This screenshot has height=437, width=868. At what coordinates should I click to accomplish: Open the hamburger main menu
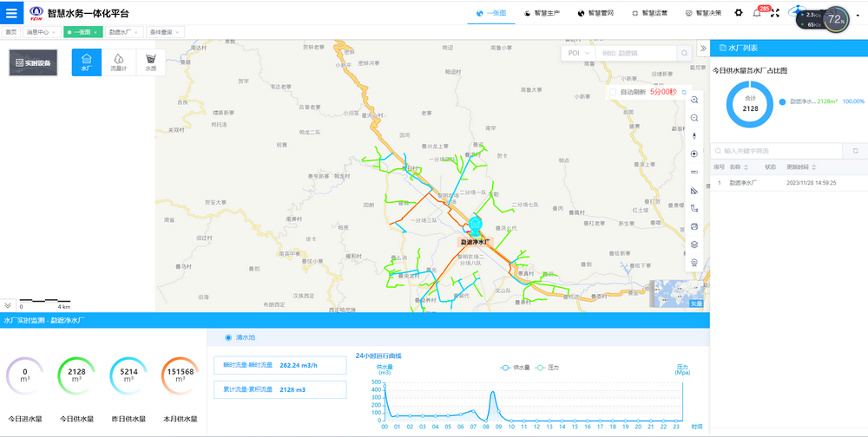coord(12,13)
